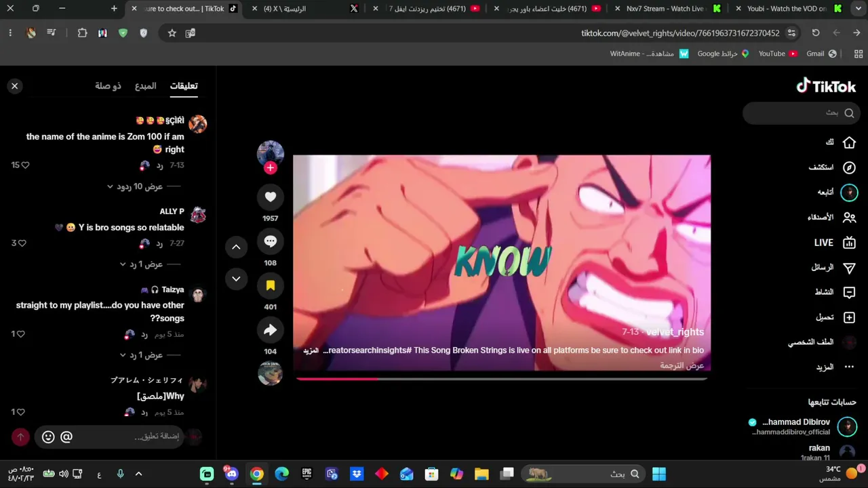
Task: Bookmark this page with the star icon
Action: click(x=172, y=33)
